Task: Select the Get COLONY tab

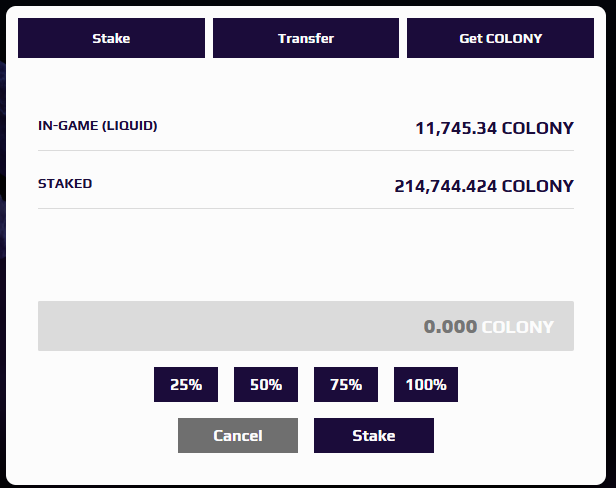Action: [x=500, y=38]
